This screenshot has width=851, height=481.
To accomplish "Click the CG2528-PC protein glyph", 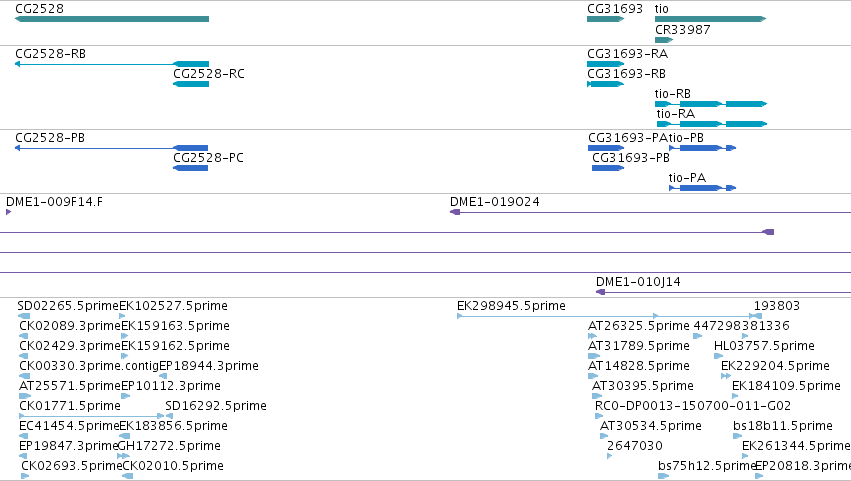I will [x=190, y=168].
